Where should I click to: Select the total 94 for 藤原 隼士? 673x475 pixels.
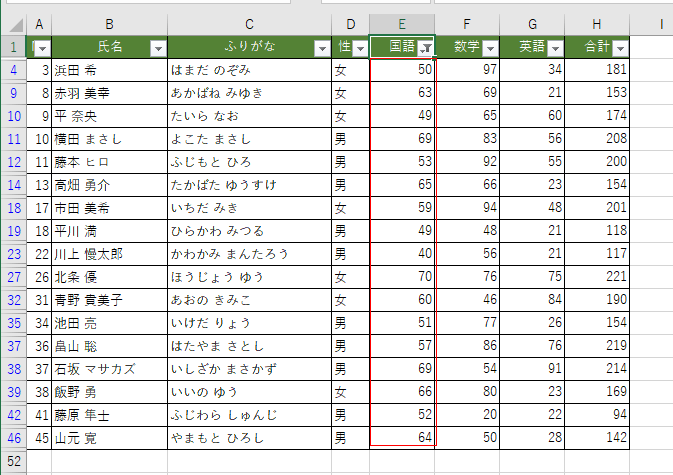[597, 414]
